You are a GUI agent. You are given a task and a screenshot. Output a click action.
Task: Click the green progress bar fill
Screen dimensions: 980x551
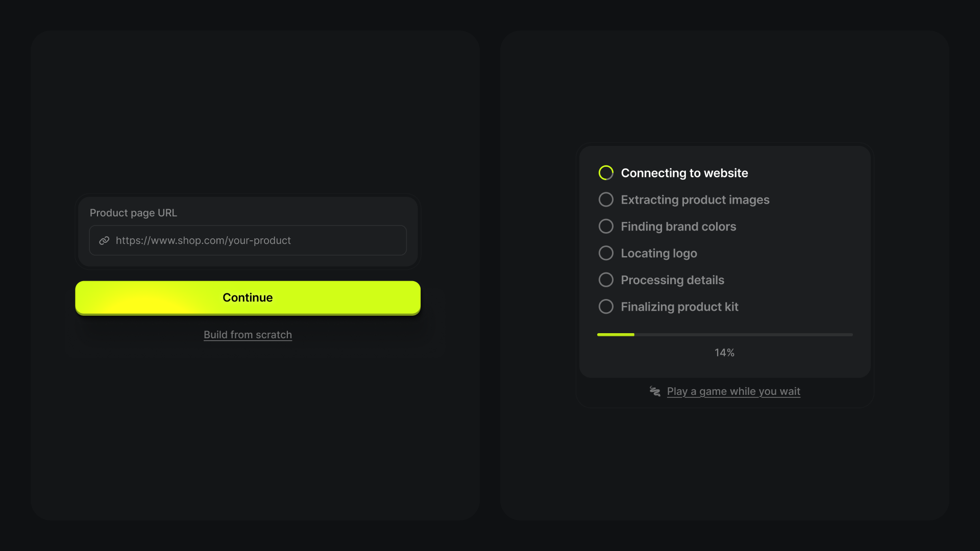616,335
